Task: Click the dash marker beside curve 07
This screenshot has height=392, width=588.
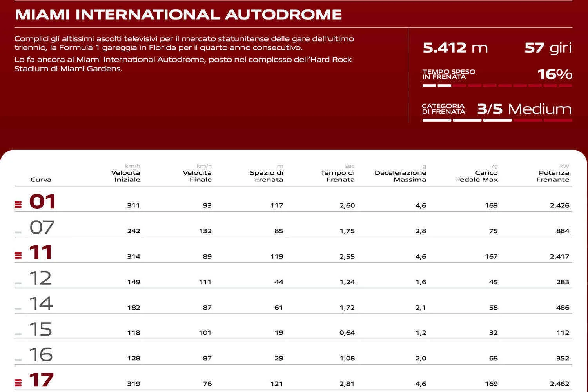Action: pos(18,232)
